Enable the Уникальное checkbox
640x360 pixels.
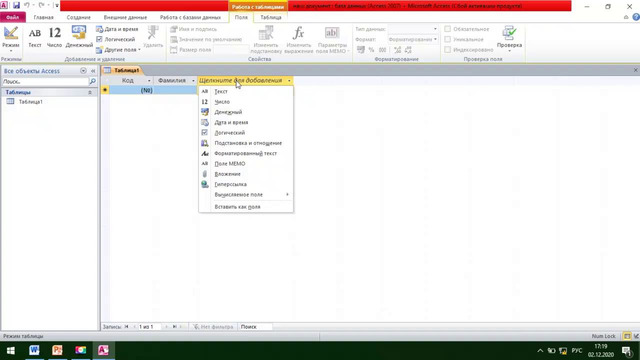(x=448, y=39)
